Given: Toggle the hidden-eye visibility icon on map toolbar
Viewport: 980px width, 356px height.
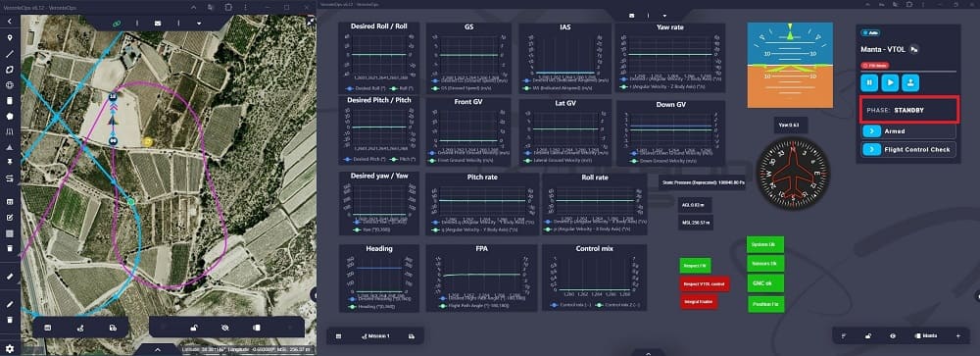Looking at the screenshot, I should [x=225, y=328].
